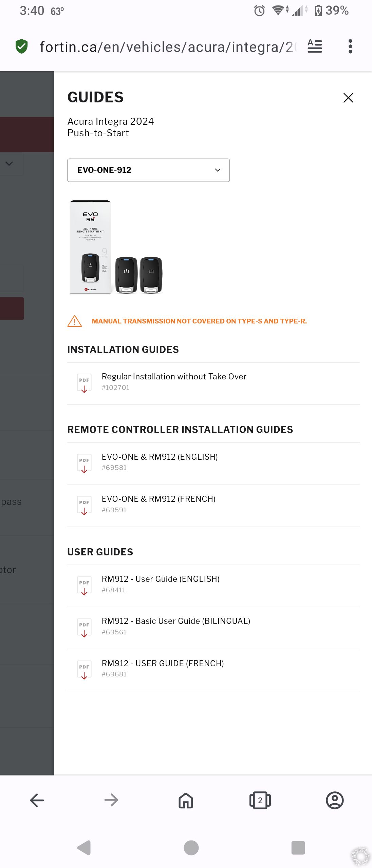372x868 pixels.
Task: Go forward with browser forward arrow
Action: [111, 800]
